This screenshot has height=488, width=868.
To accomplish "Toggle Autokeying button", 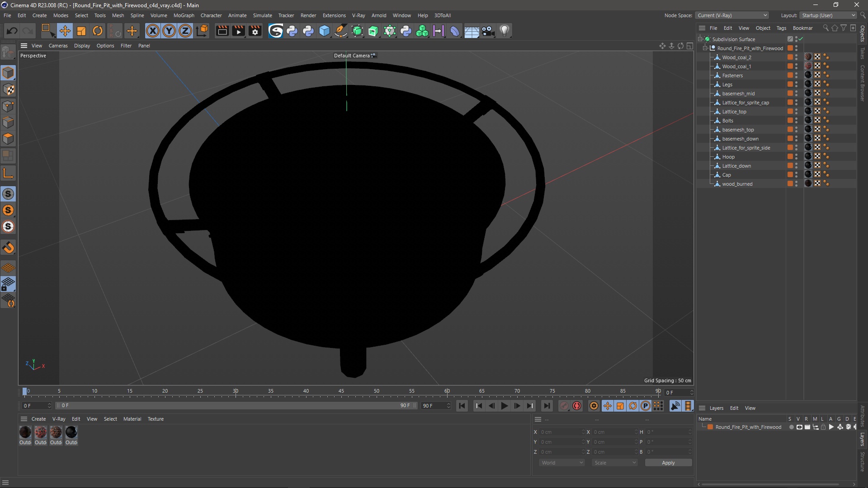I will [x=577, y=406].
